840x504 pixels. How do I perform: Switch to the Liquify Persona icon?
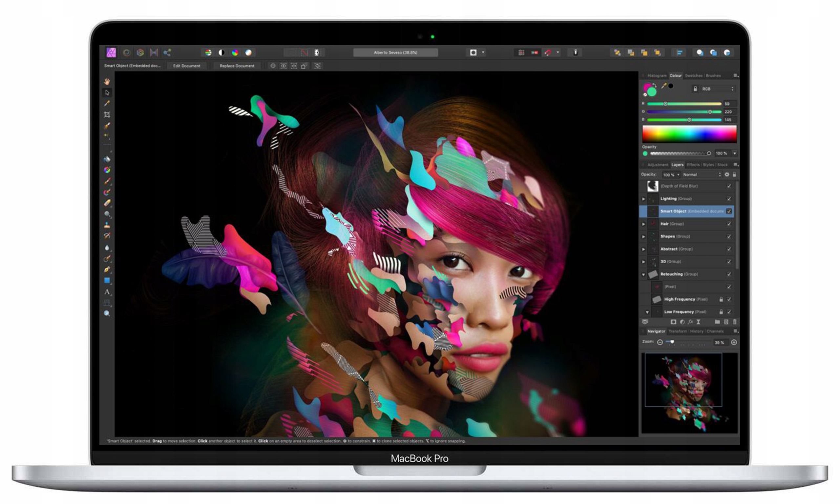pos(126,52)
